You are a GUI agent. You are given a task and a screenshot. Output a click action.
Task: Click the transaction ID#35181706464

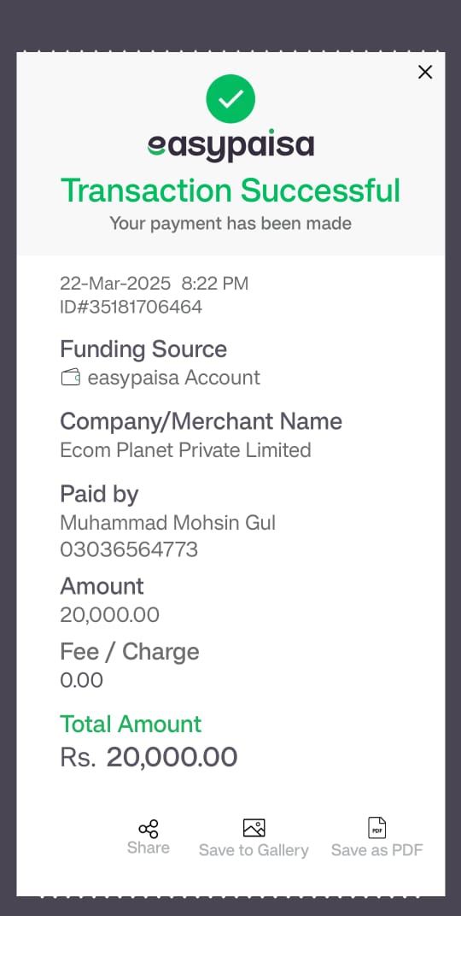click(131, 307)
